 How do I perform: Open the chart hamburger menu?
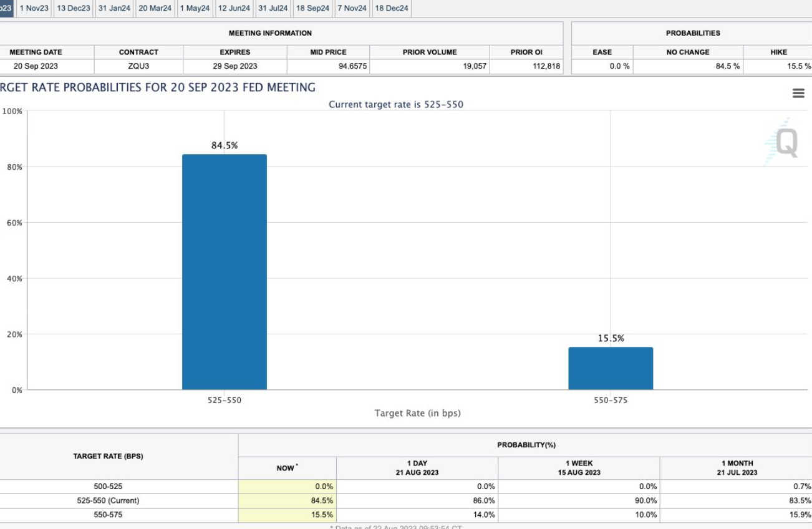point(798,93)
